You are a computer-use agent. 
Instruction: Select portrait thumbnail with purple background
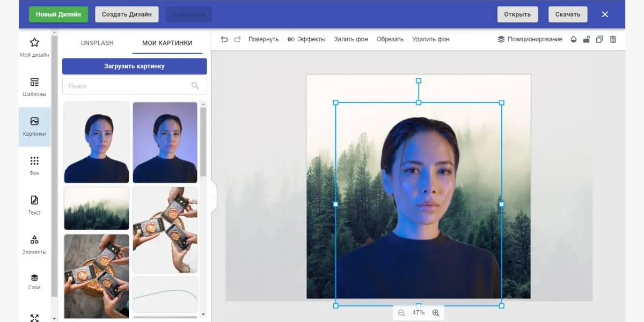[165, 143]
